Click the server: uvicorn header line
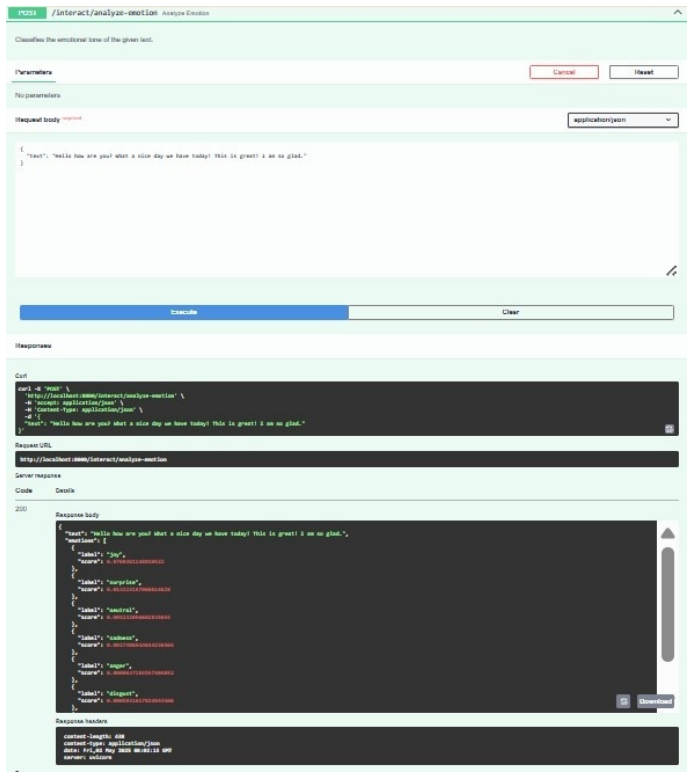This screenshot has width=693, height=778. 88,757
